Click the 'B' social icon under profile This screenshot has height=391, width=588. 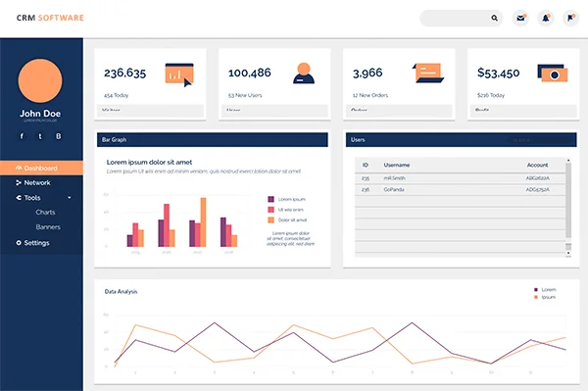(59, 136)
